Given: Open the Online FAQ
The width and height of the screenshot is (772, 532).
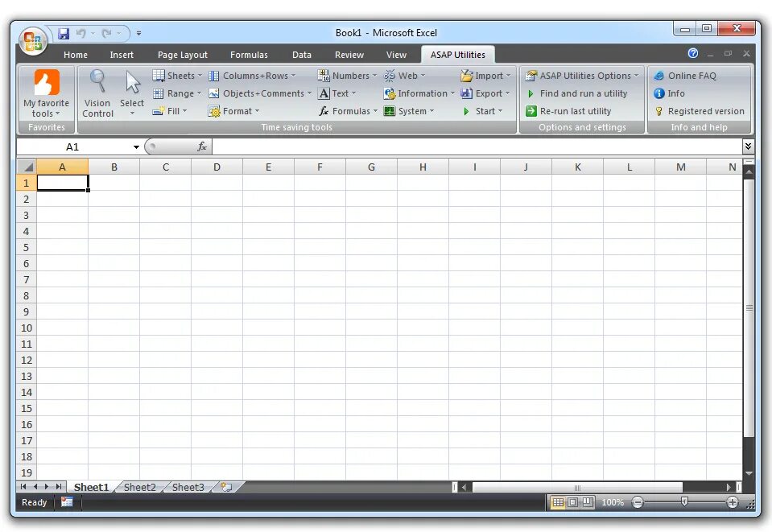Looking at the screenshot, I should click(685, 76).
